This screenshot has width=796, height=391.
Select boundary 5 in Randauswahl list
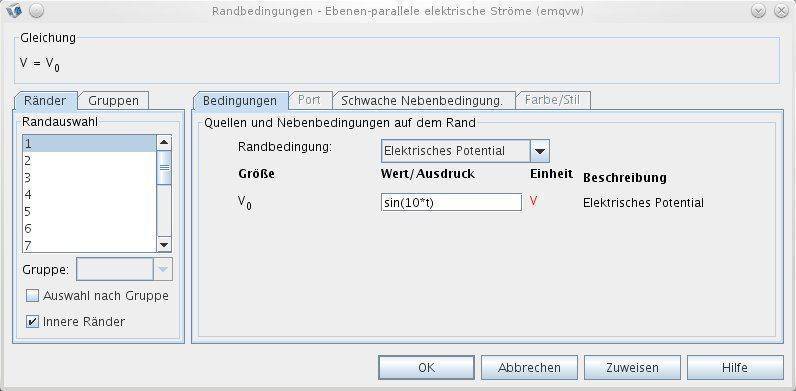[89, 212]
